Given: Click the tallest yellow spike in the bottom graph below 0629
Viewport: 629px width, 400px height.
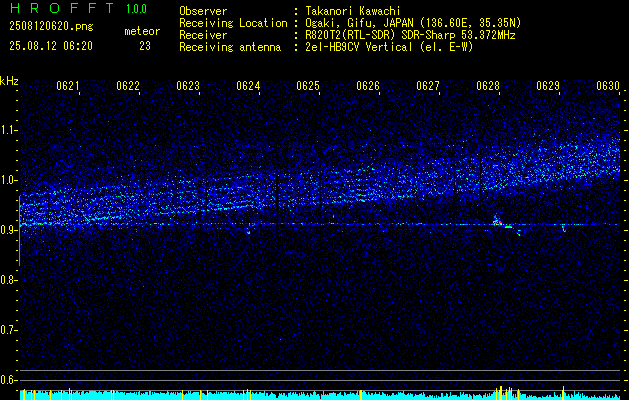Looking at the screenshot, I should click(563, 393).
